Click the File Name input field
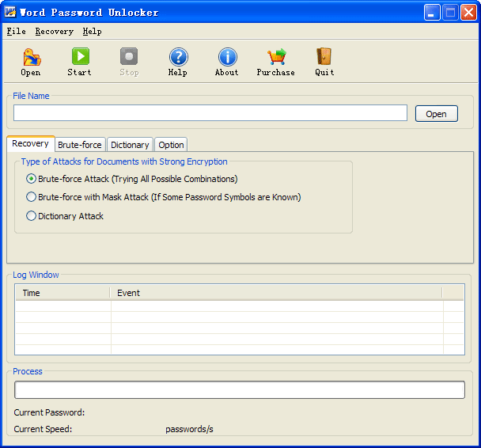Screen dimensions: 481x448 210,113
